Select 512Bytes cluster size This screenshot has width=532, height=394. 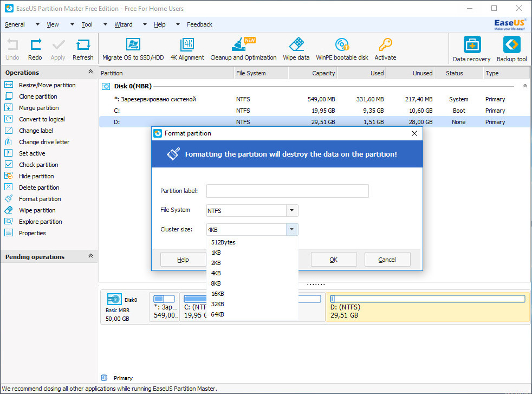coord(252,242)
